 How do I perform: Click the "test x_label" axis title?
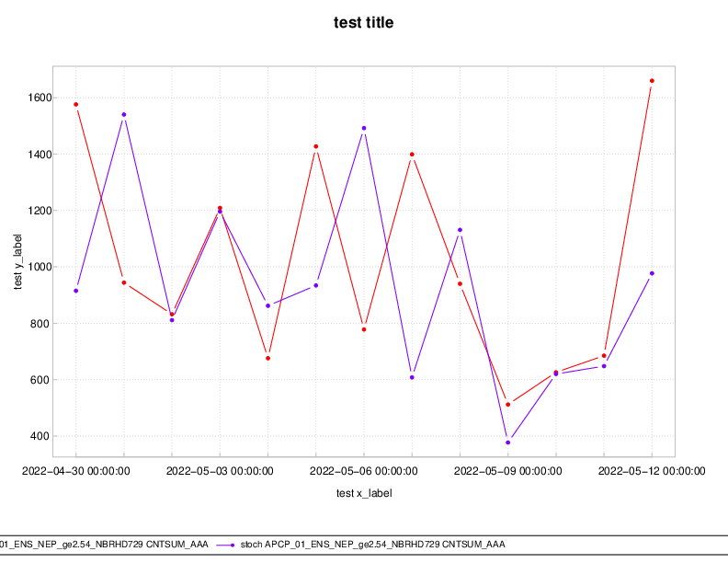click(x=363, y=493)
